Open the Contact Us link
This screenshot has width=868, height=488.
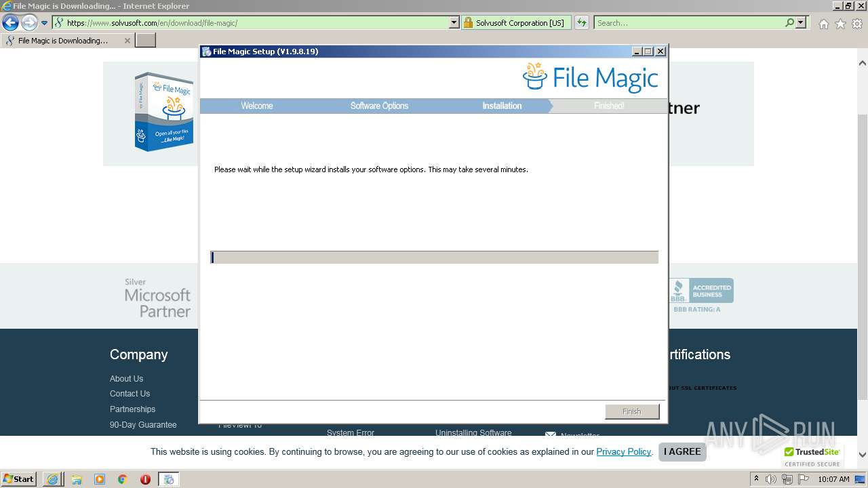click(130, 394)
